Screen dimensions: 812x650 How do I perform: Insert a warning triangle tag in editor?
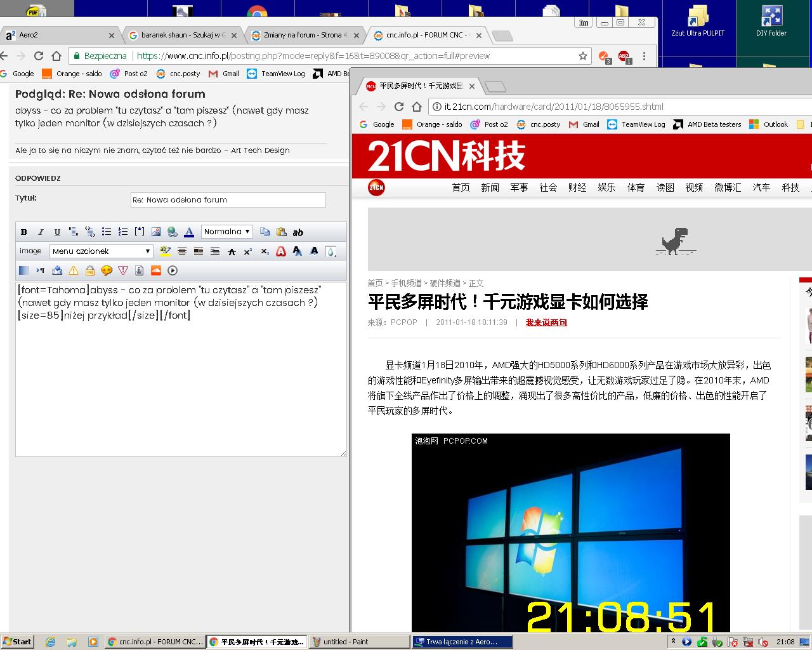(x=74, y=270)
